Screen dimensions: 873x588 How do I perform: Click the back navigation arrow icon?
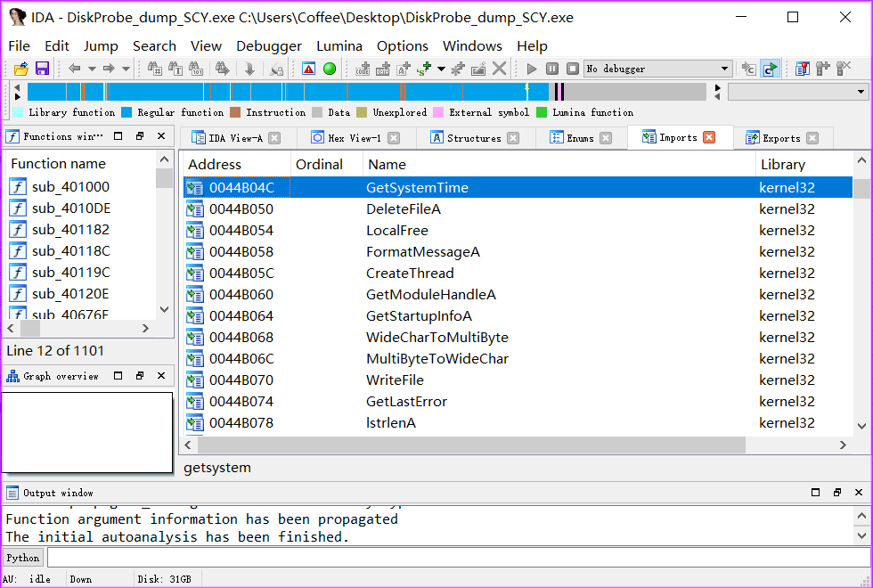74,69
